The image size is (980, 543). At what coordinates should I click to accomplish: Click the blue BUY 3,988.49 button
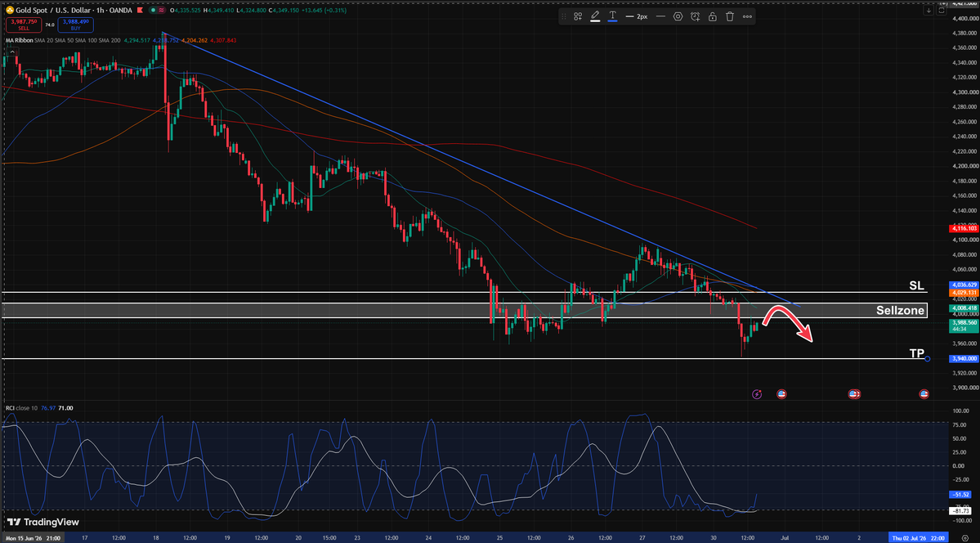[75, 25]
